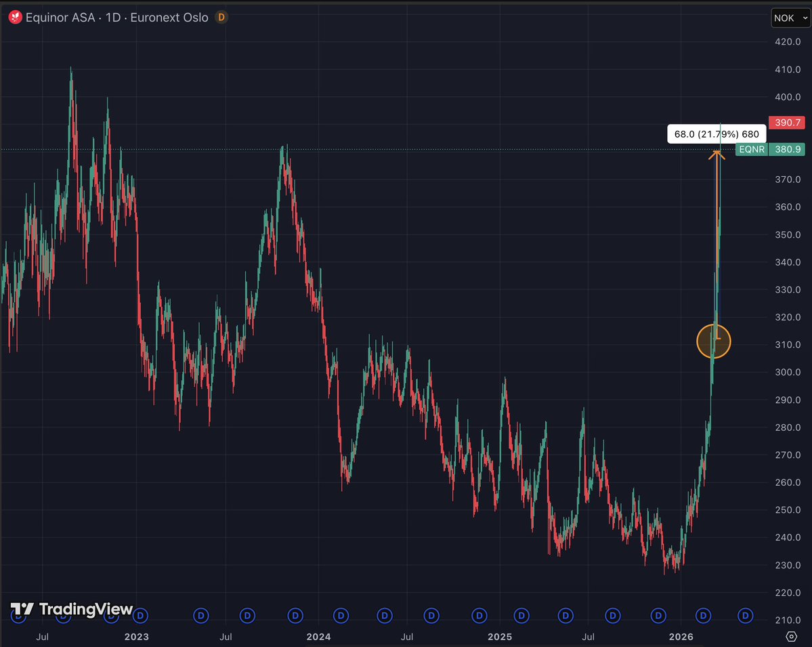Open the dividend marker directly above 2023 label
This screenshot has height=647, width=812.
tap(140, 615)
